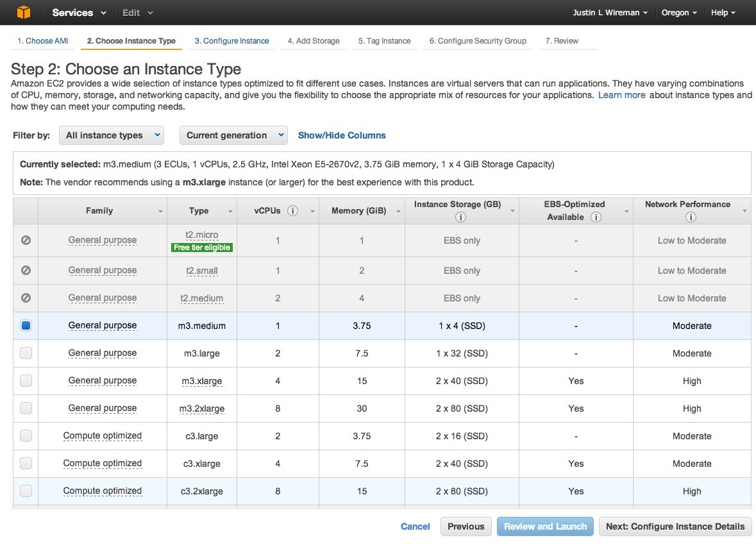Click the "1 x 4 (SSD)" storage cell

tap(462, 326)
